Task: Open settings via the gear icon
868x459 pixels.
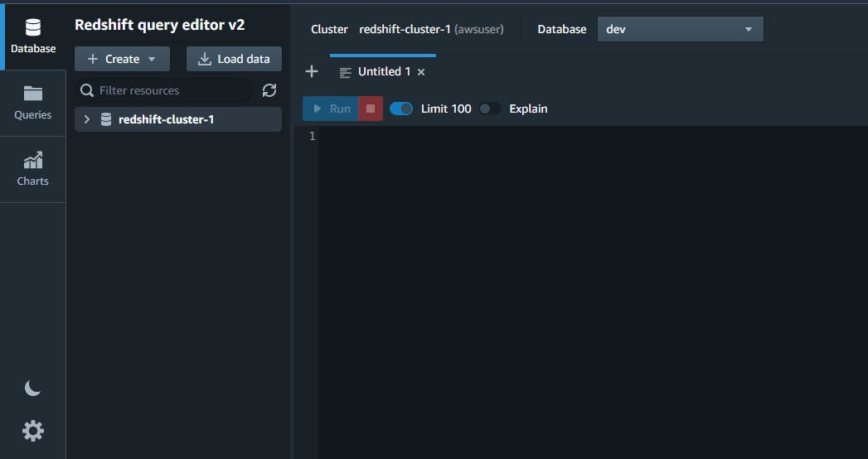Action: coord(33,430)
